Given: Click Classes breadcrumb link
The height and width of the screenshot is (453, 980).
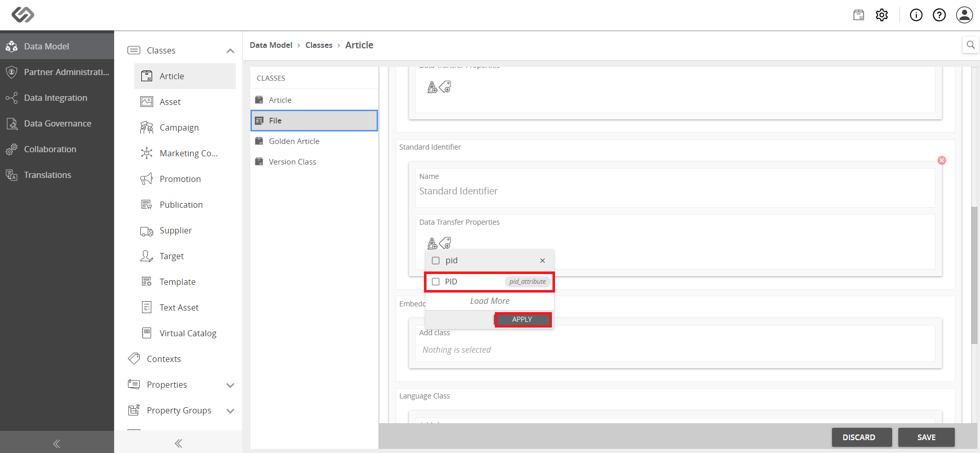Looking at the screenshot, I should pos(319,45).
